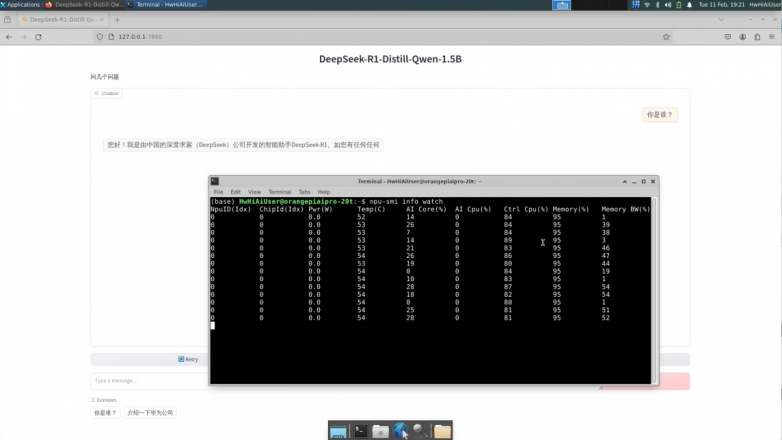This screenshot has height=440, width=782.
Task: Open a new browser tab with plus button
Action: 117,19
